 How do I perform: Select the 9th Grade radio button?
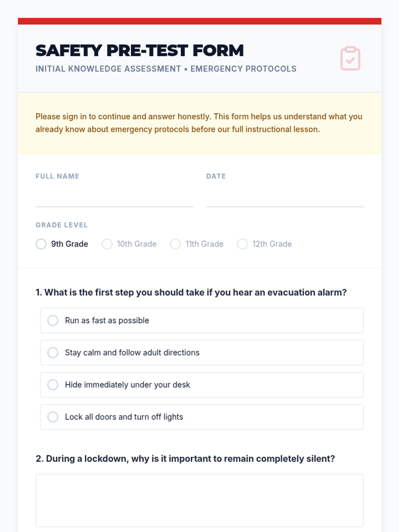(x=41, y=244)
